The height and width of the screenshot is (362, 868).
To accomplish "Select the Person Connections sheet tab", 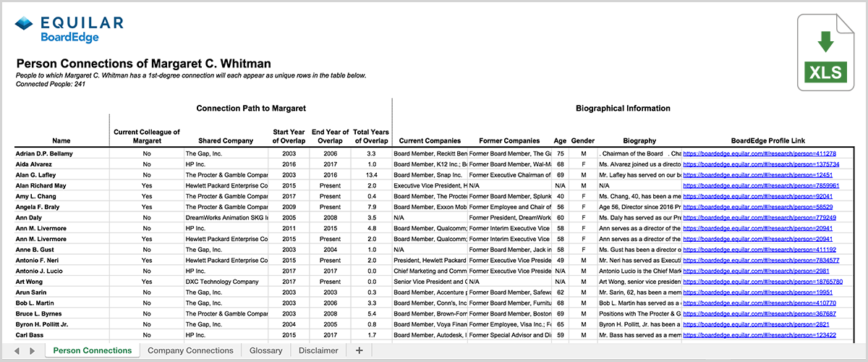I will point(93,350).
